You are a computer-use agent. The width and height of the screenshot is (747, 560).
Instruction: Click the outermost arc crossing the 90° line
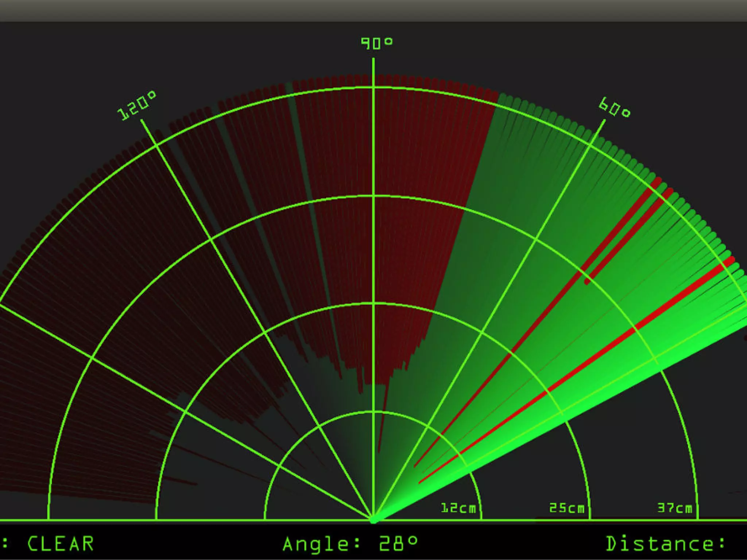(373, 87)
